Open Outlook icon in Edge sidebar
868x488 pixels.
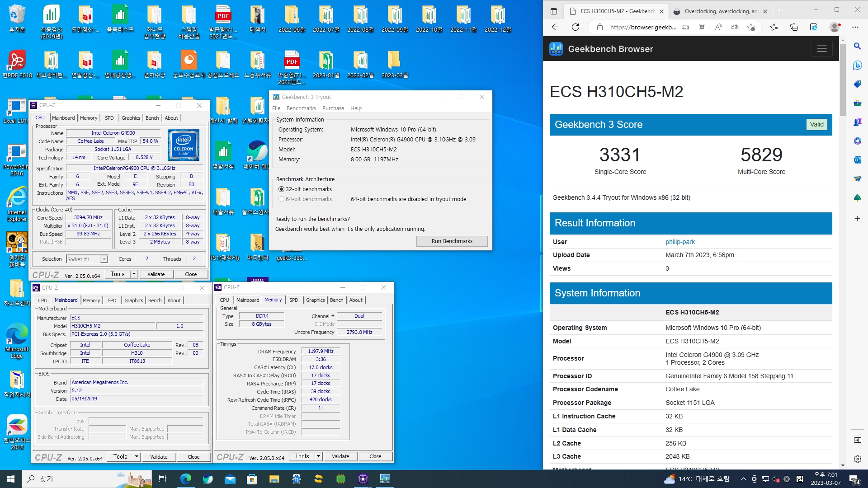[x=857, y=160]
